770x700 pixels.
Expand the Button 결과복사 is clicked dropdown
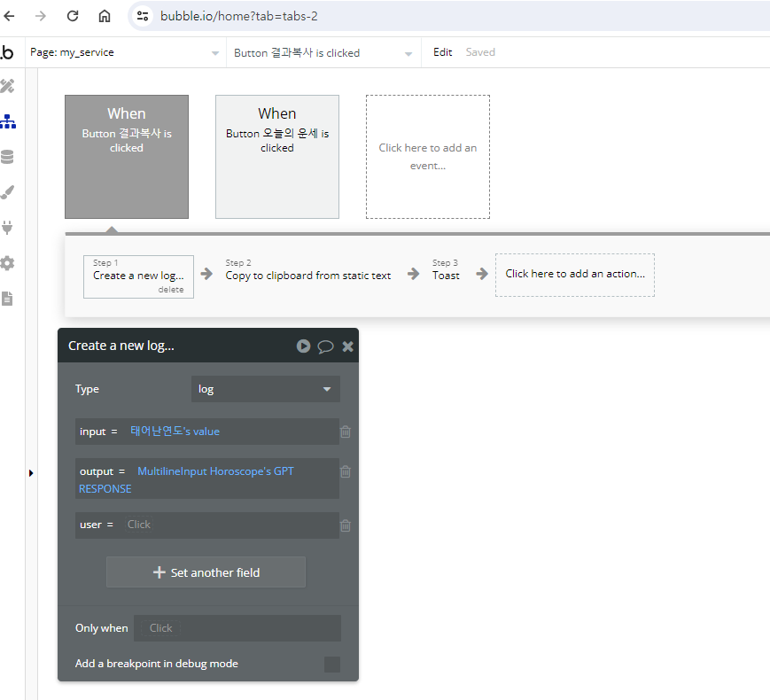323,52
